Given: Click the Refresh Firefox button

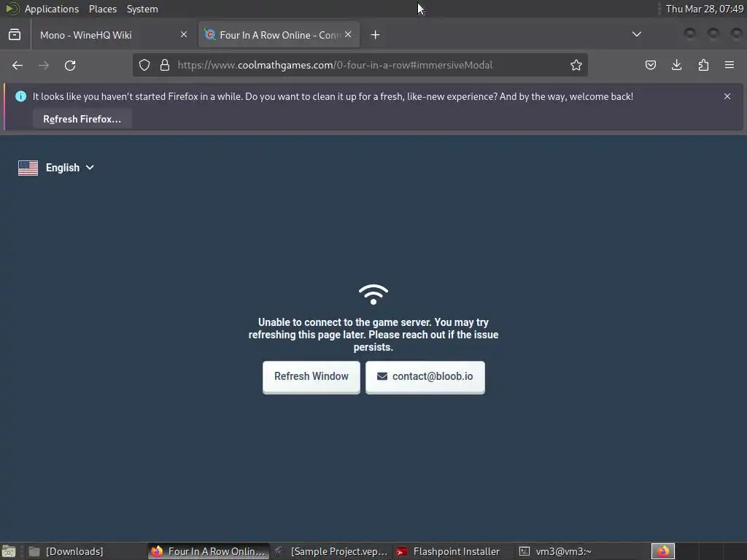Looking at the screenshot, I should click(x=82, y=119).
